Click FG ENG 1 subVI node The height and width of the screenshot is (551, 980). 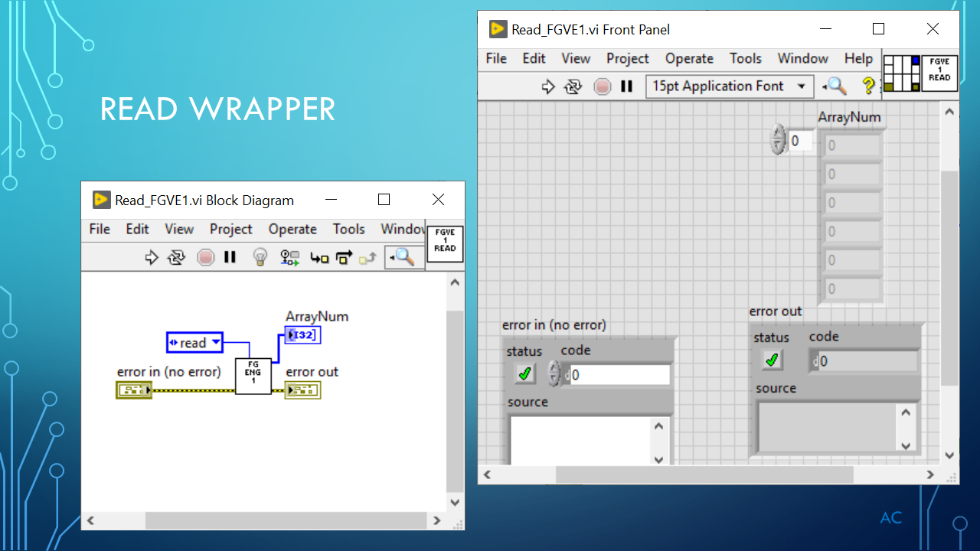tap(253, 376)
